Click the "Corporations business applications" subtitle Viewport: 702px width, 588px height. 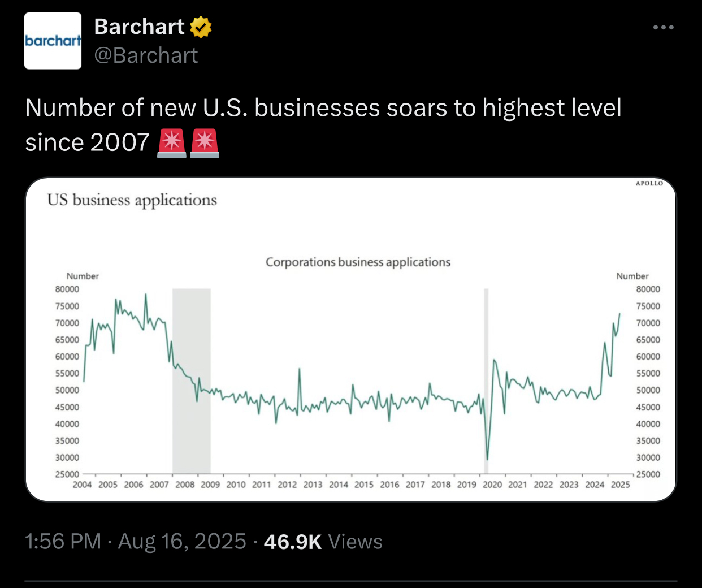click(358, 262)
